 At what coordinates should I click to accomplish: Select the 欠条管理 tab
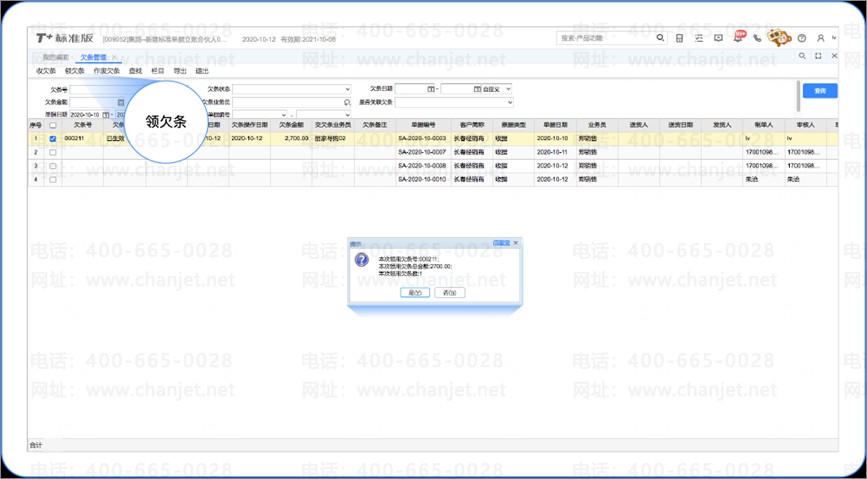[93, 57]
